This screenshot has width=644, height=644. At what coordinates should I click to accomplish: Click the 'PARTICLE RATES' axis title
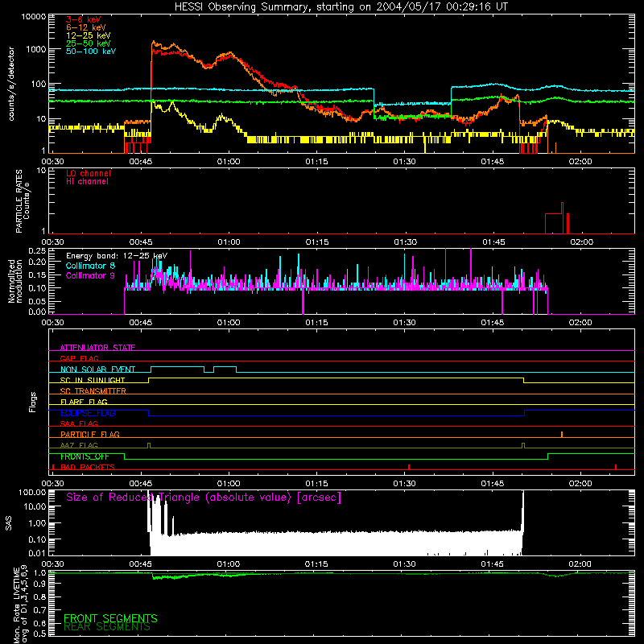pos(19,201)
